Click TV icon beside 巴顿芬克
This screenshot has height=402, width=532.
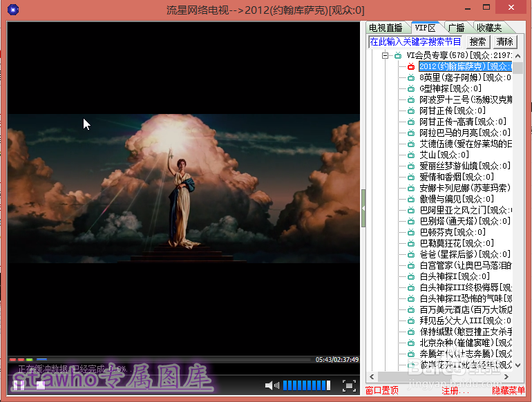tap(411, 232)
